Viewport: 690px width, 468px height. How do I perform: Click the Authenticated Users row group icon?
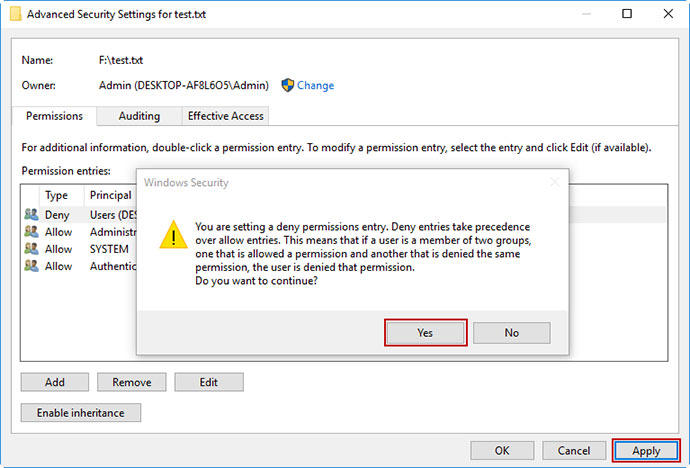point(31,266)
